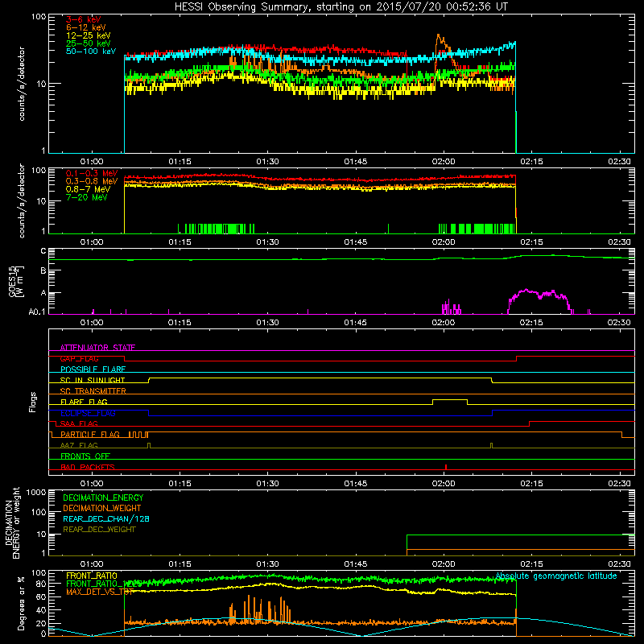Click the 01:00 tick label under the bottom decimation plot
644x644 pixels.
click(x=92, y=564)
